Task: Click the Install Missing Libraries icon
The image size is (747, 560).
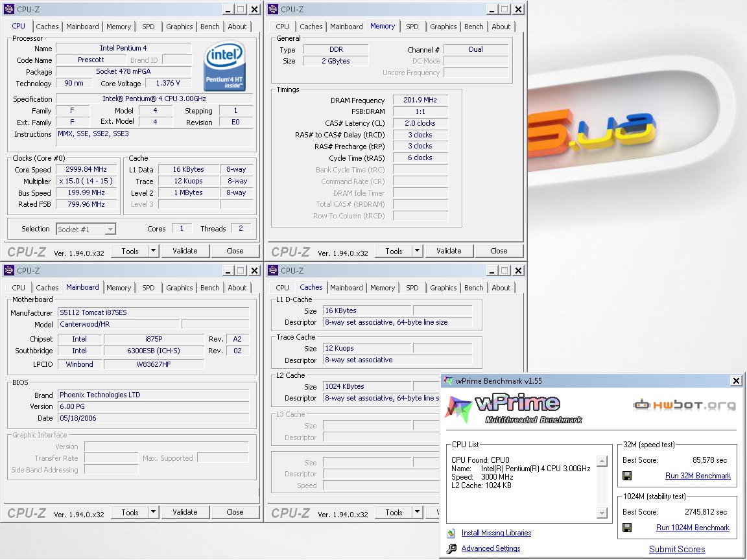Action: (451, 533)
